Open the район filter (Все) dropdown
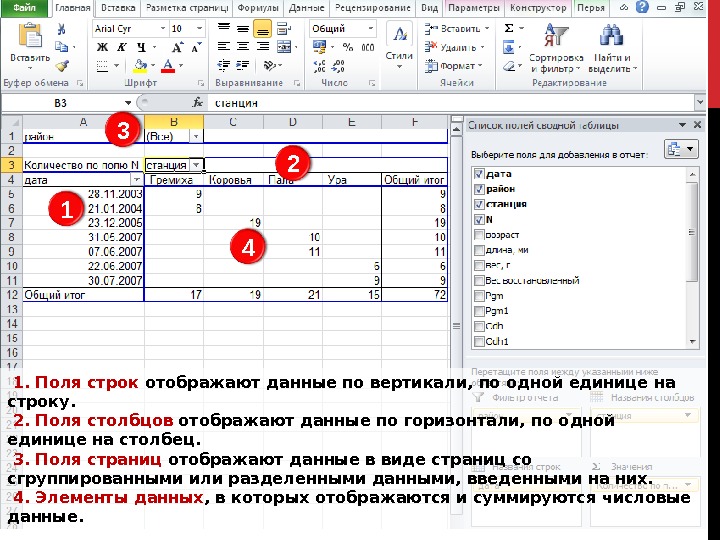Screen dimensions: 720x540 click(x=196, y=136)
